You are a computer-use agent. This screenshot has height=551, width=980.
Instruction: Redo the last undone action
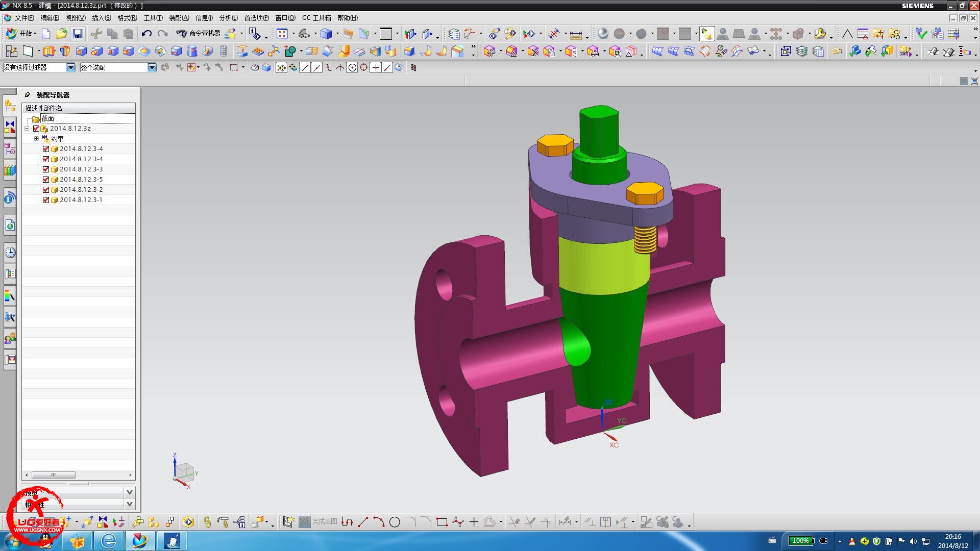163,34
